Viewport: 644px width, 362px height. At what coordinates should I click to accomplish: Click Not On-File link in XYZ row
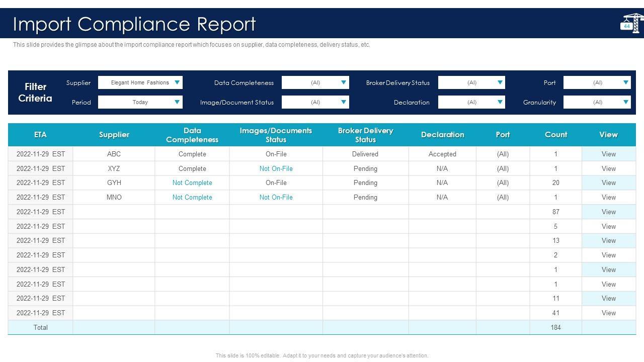pos(276,168)
